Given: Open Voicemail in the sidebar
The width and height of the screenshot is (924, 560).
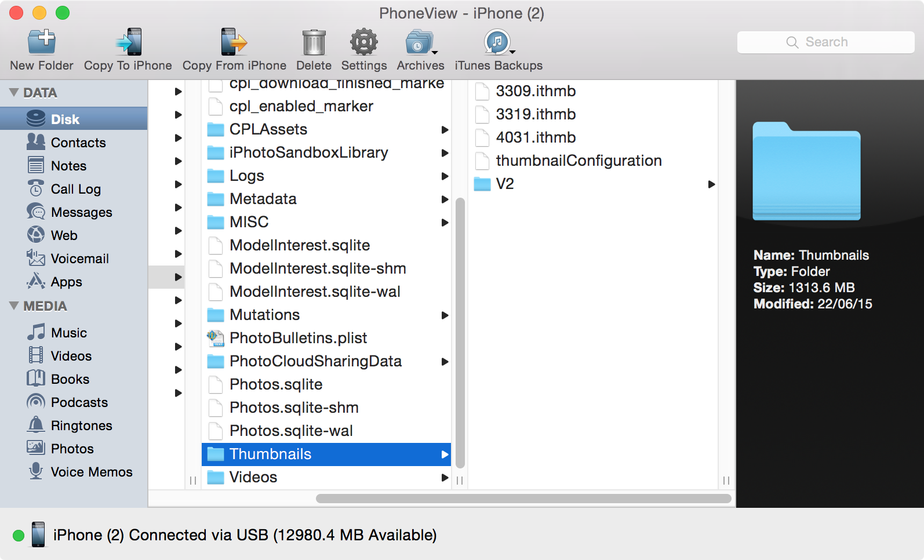Looking at the screenshot, I should pos(74,259).
